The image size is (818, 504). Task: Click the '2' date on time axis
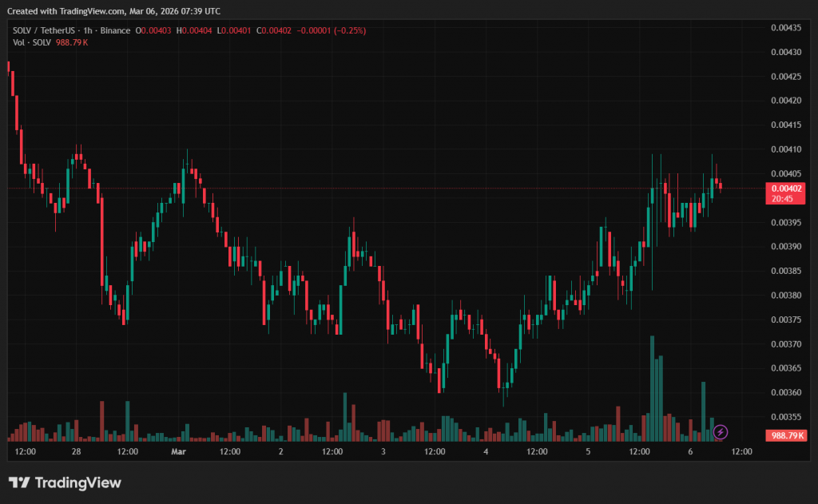pos(281,451)
